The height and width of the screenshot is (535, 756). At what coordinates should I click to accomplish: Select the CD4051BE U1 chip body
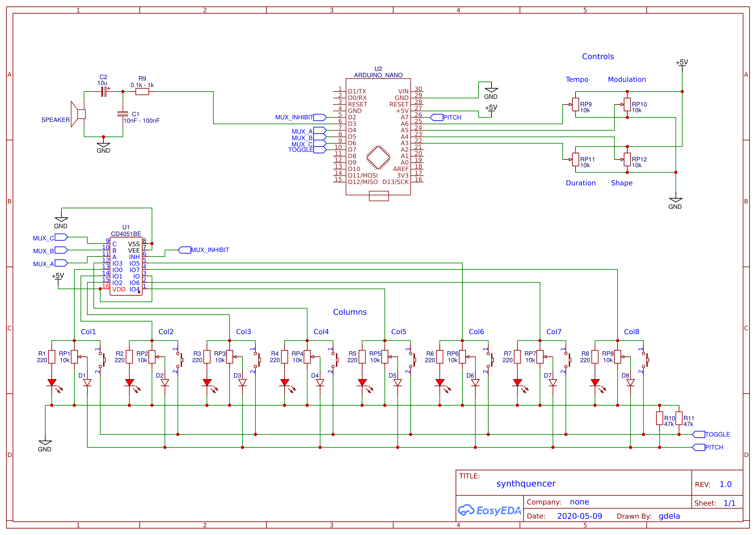[x=126, y=266]
